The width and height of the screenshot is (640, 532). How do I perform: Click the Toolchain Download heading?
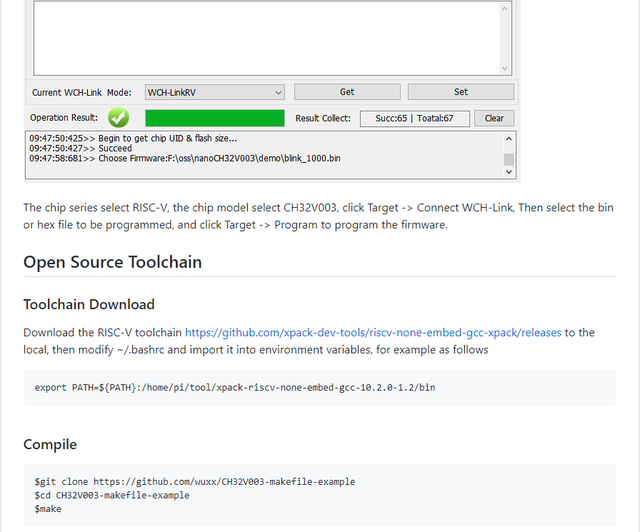pyautogui.click(x=89, y=304)
